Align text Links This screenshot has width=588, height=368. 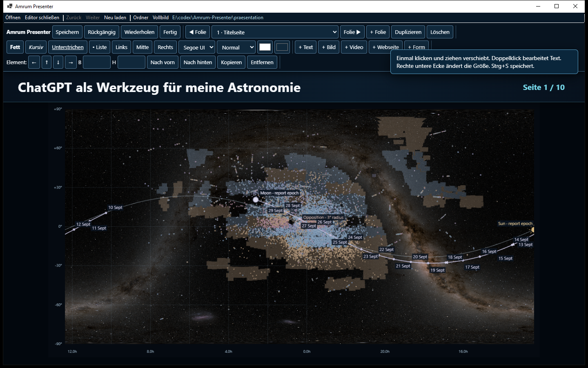coord(121,47)
